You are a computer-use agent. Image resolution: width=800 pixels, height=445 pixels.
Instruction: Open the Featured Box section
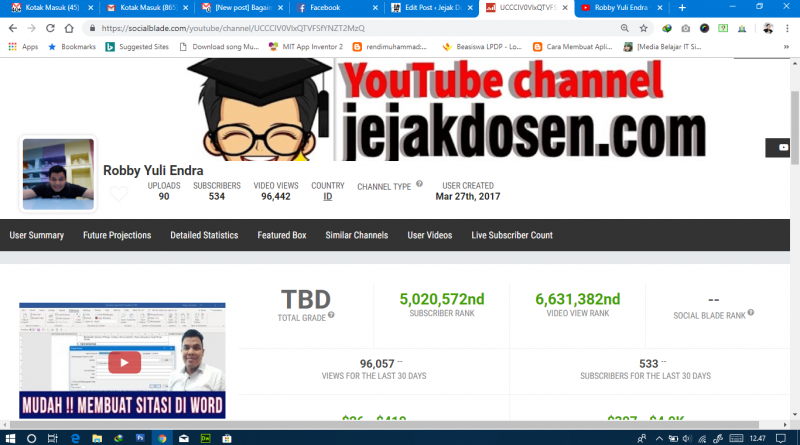click(282, 235)
